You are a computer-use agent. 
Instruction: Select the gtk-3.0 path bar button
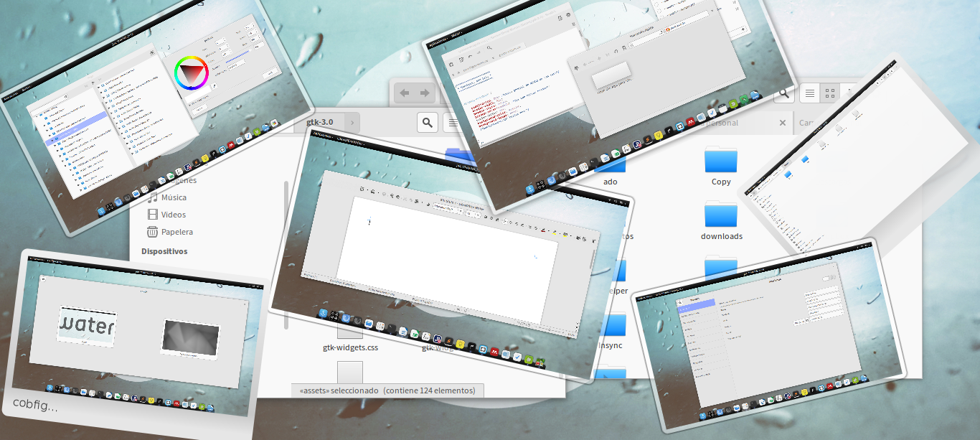coord(319,123)
